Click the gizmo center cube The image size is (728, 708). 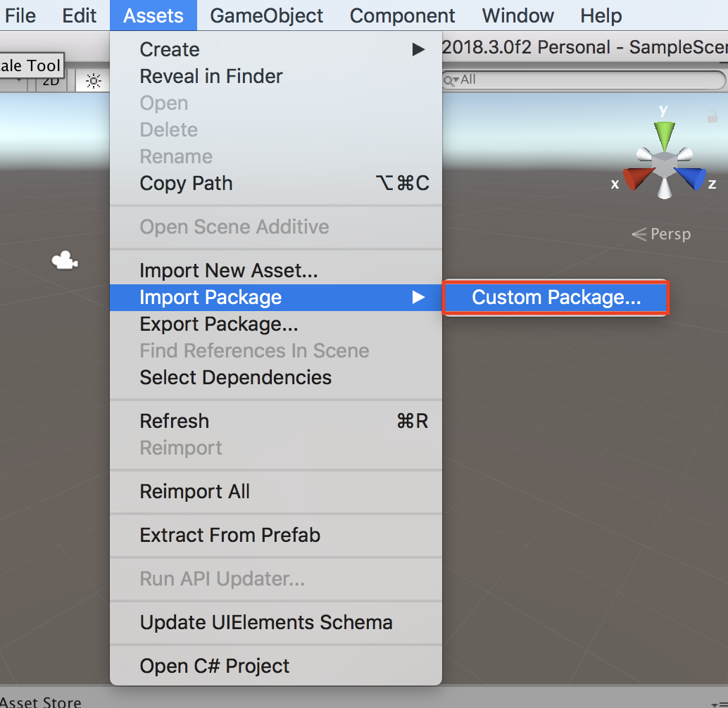pos(664,164)
